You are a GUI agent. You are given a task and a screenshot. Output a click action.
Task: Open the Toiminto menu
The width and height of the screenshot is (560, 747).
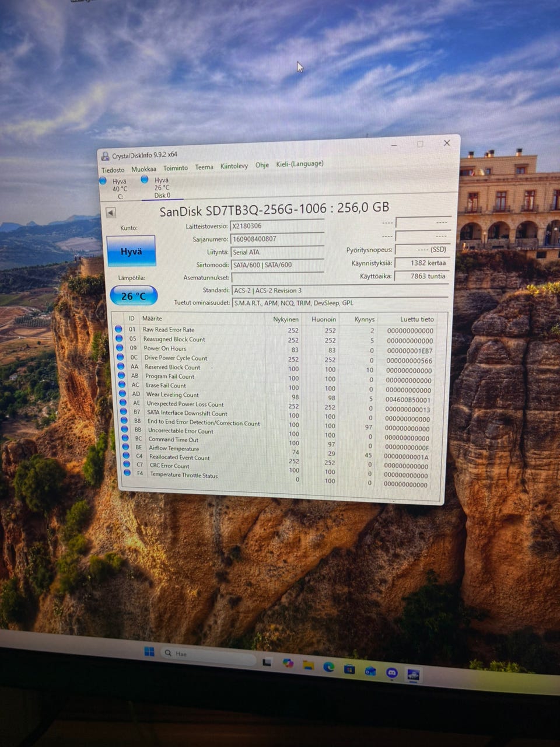[x=176, y=168]
